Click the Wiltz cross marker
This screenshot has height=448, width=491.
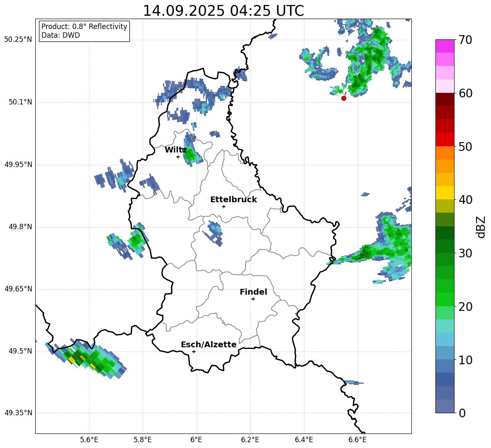point(178,157)
